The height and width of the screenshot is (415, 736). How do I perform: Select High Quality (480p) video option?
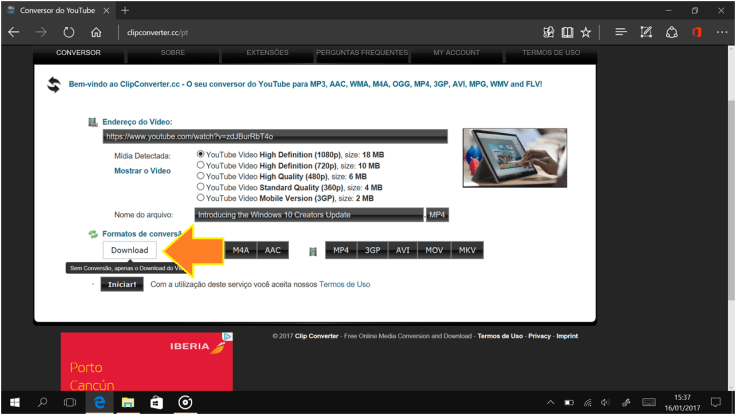(201, 176)
